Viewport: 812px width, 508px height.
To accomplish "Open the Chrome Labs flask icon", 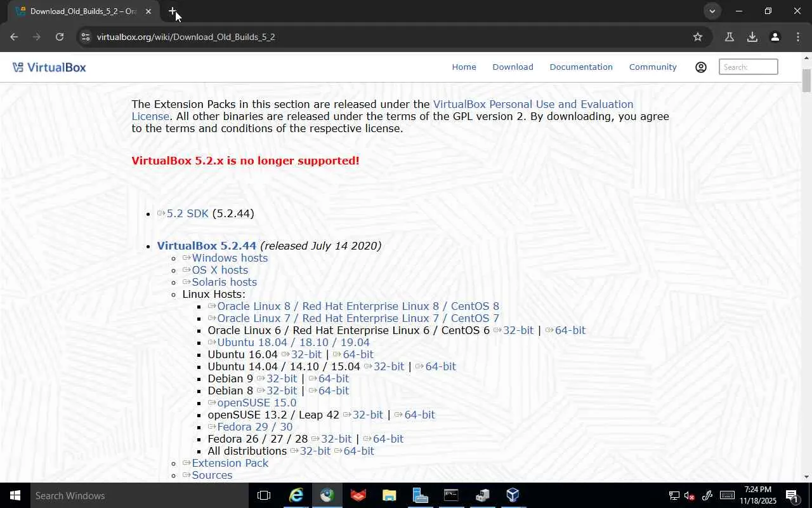I will (730, 37).
